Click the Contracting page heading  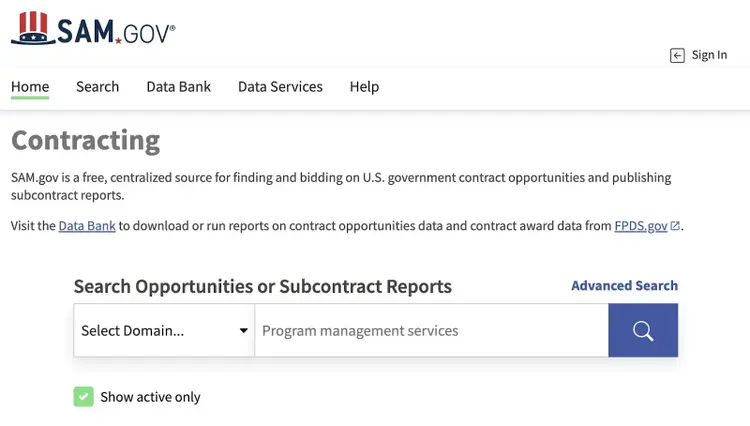click(85, 142)
